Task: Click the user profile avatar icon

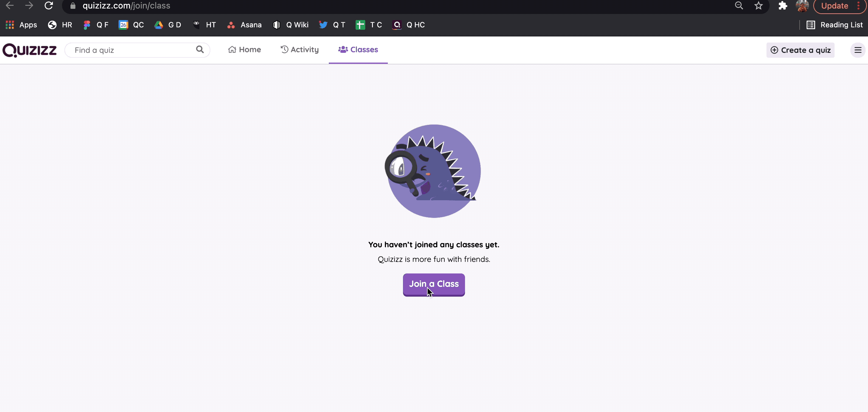Action: (802, 5)
